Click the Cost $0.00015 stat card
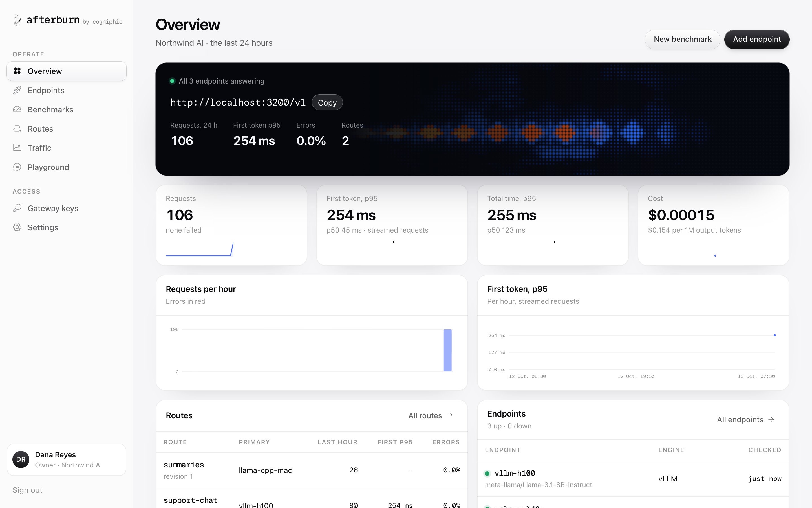Screen dimensions: 812x508 [x=713, y=225]
